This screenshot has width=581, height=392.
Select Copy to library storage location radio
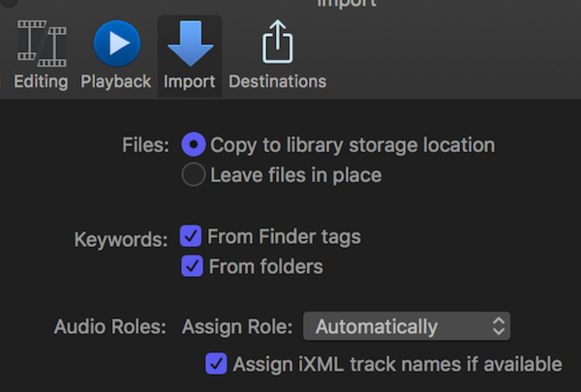click(194, 144)
